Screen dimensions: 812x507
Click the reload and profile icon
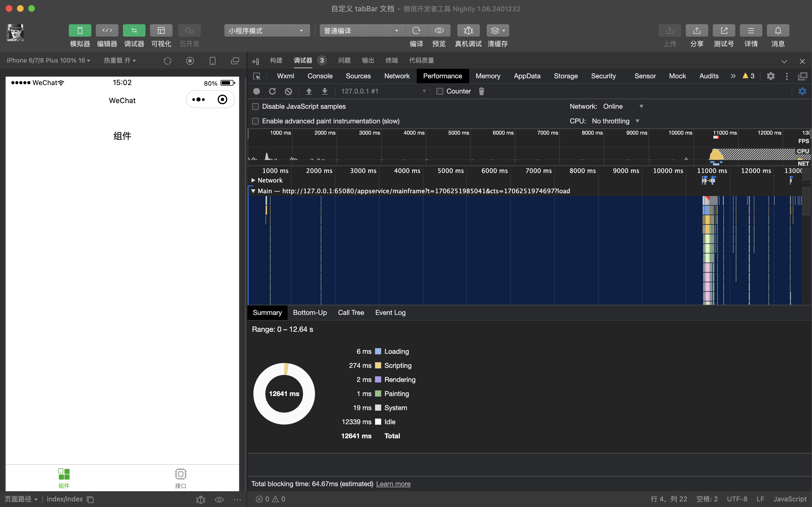272,91
